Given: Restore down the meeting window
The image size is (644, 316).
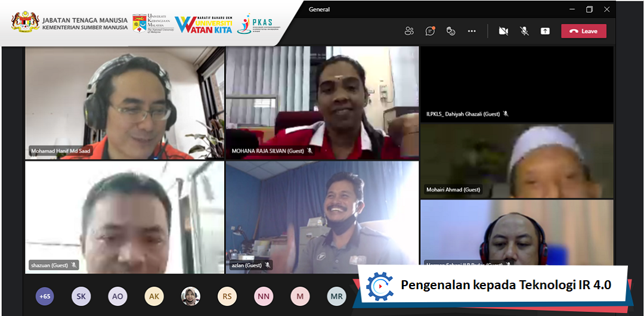Looking at the screenshot, I should click(x=589, y=9).
